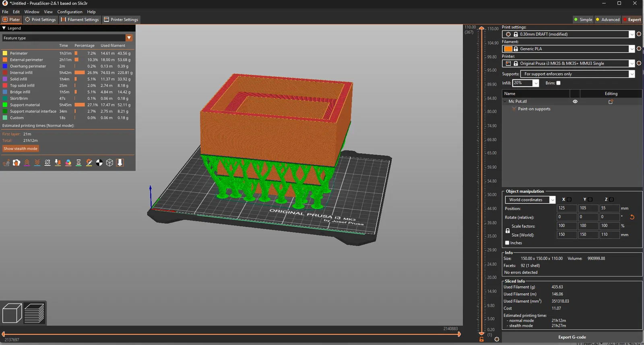644x345 pixels.
Task: Switch to sliced layers preview view
Action: (x=35, y=313)
